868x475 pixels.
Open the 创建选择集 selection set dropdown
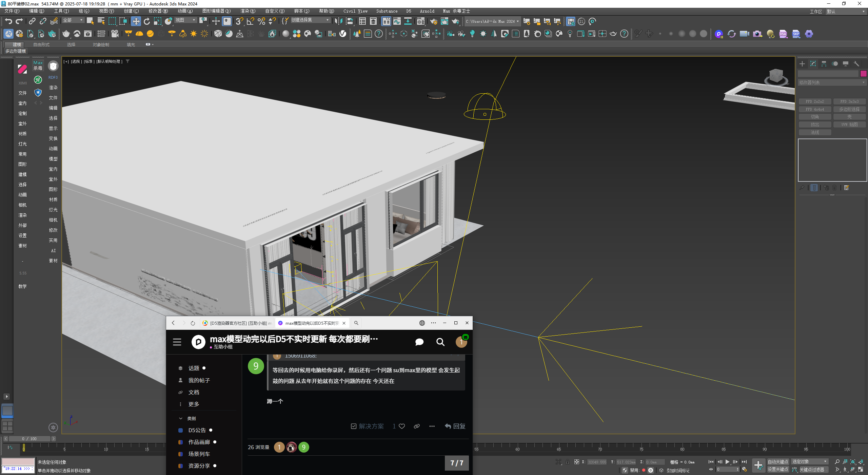click(x=310, y=20)
